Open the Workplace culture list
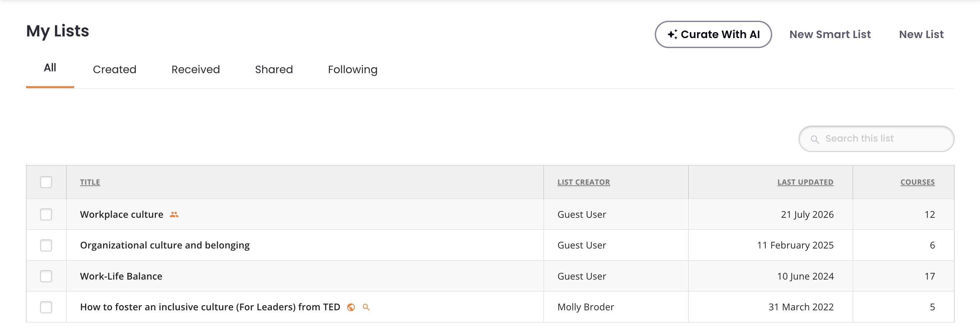The image size is (980, 334). (121, 214)
